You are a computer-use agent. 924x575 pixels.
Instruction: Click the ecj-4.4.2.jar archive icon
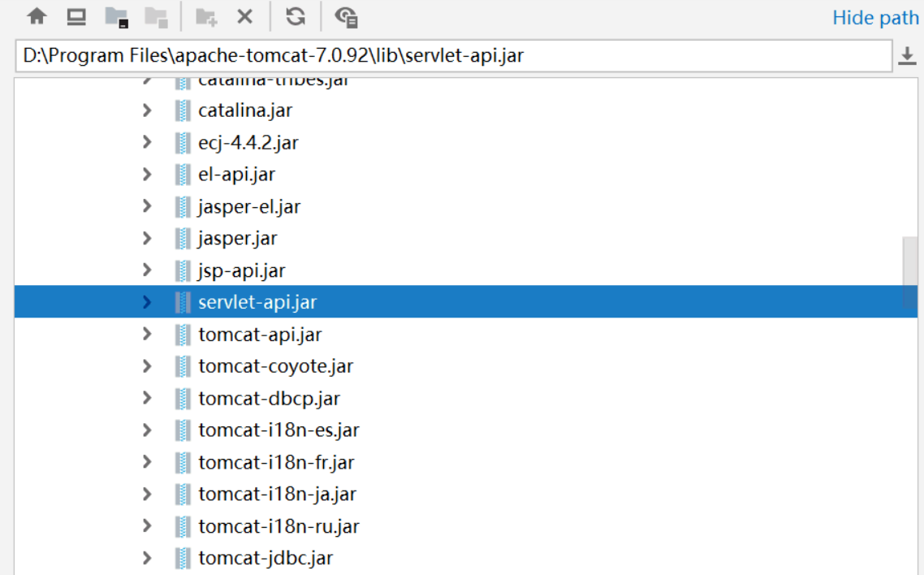[183, 142]
